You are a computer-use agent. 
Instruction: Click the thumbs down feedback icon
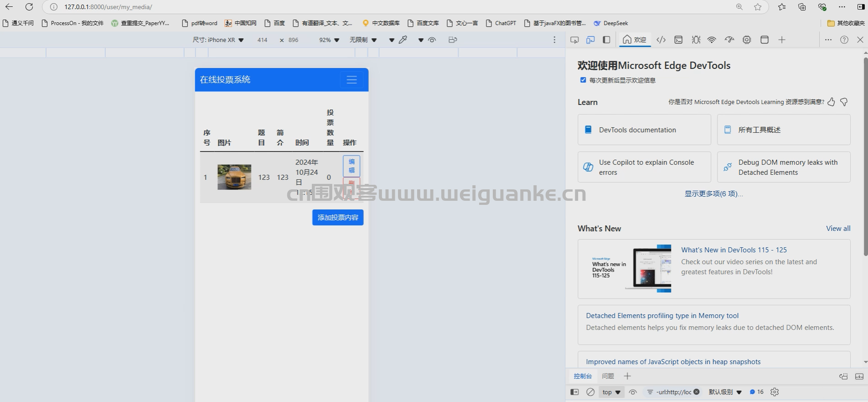tap(844, 102)
